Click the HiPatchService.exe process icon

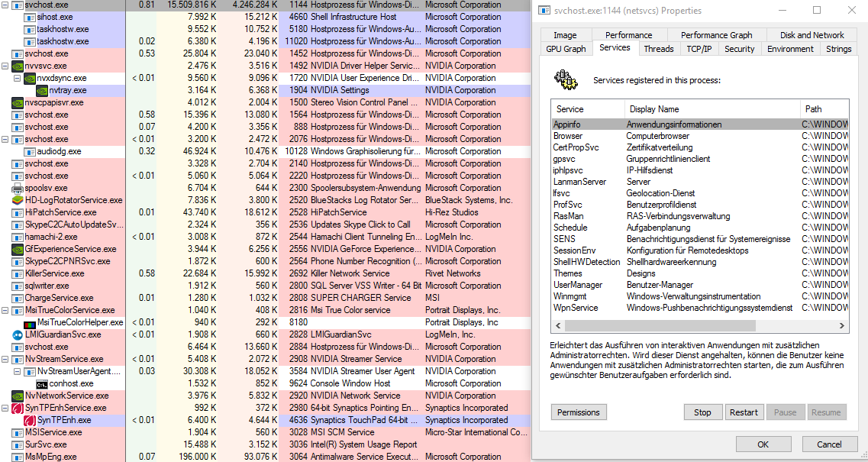[17, 212]
